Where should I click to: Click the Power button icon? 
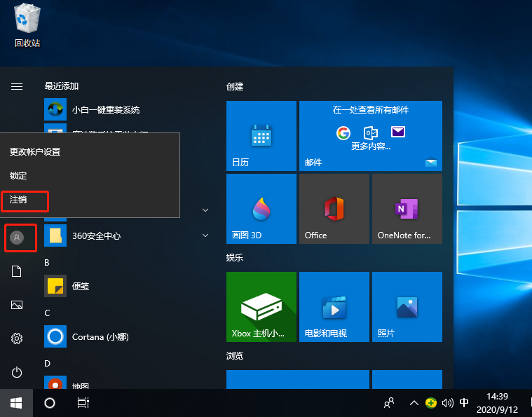(x=17, y=372)
